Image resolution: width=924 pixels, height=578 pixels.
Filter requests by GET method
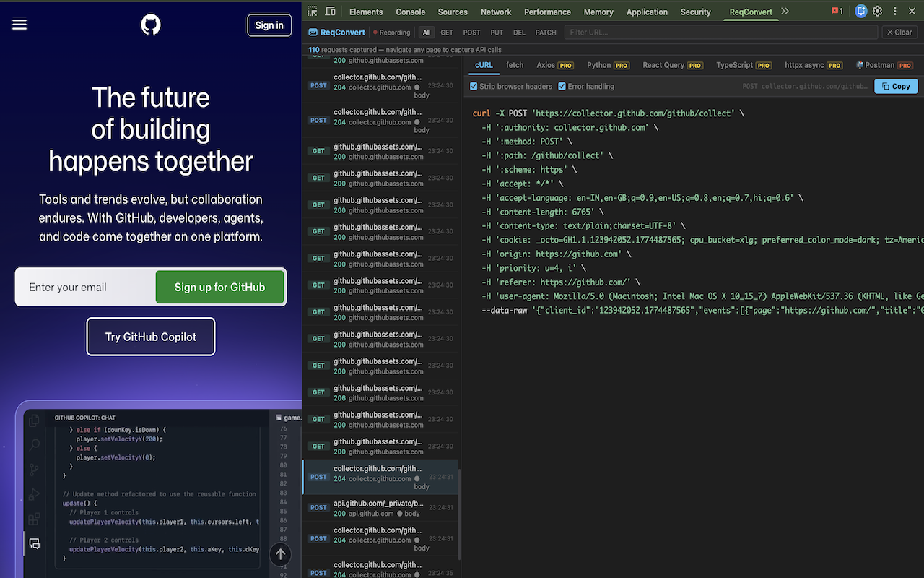tap(447, 33)
